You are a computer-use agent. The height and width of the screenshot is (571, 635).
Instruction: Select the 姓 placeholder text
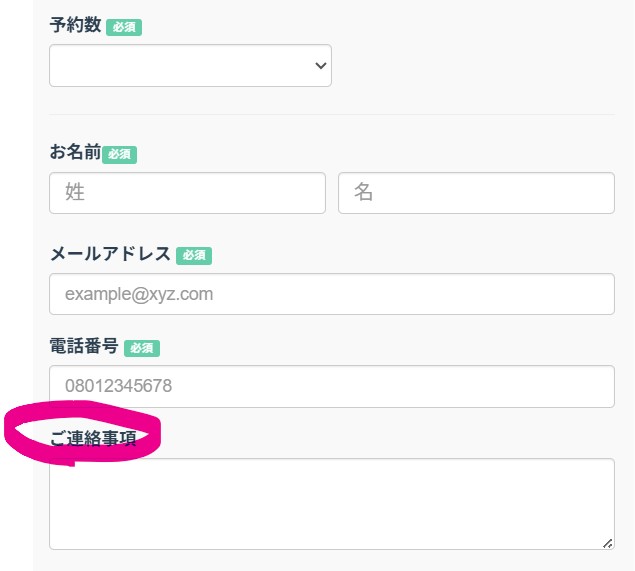point(75,192)
